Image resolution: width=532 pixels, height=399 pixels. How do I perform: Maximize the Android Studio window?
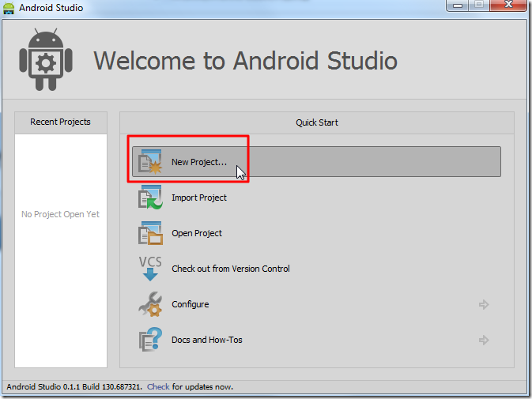click(479, 5)
